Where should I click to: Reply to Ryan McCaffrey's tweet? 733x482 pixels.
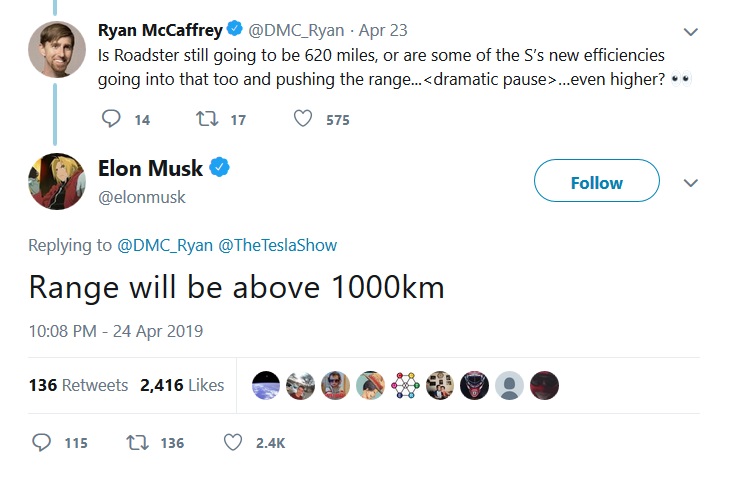coord(112,119)
